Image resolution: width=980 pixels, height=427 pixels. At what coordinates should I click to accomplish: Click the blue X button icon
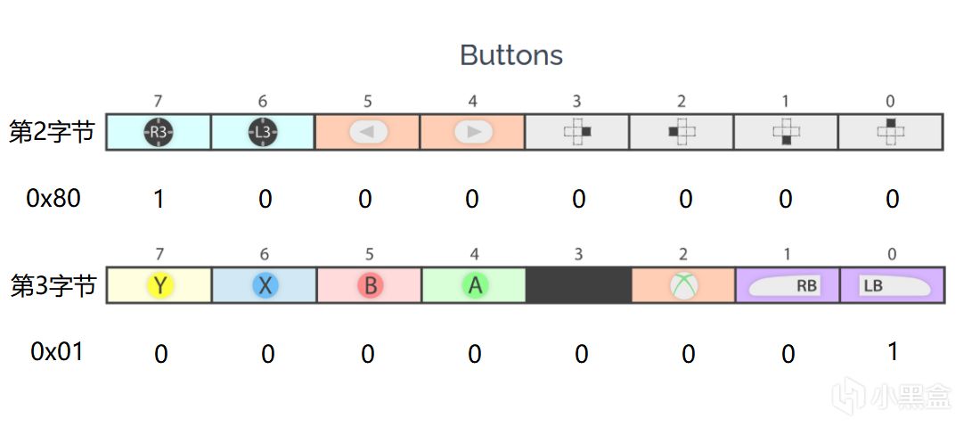point(264,285)
